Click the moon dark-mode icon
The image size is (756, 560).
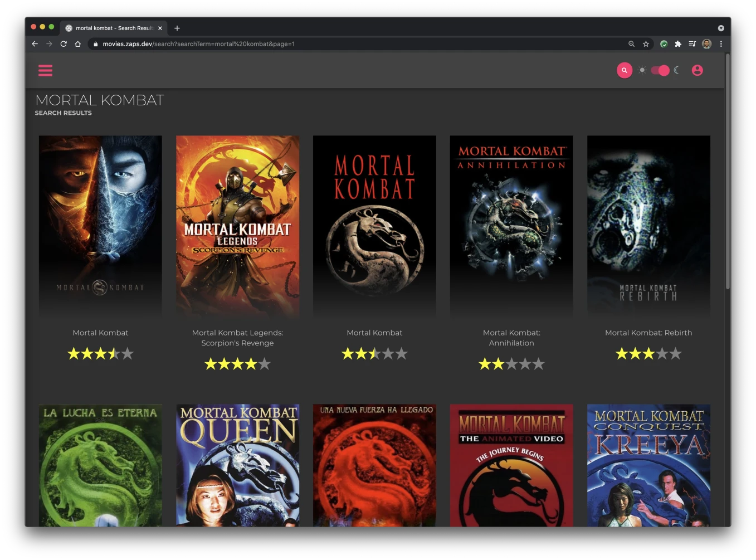677,70
